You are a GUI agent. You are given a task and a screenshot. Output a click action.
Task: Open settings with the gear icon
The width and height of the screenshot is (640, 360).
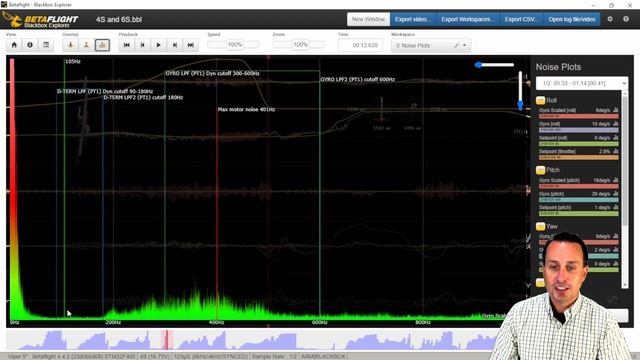coord(610,19)
